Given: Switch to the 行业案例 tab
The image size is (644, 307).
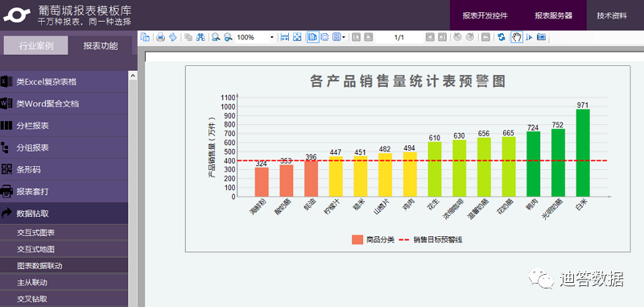Looking at the screenshot, I should 35,46.
